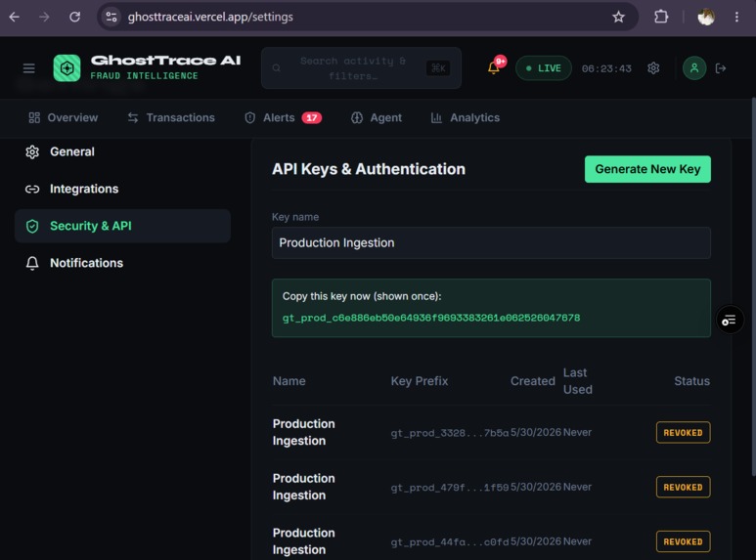
Task: Edit the Key name input field
Action: point(491,243)
